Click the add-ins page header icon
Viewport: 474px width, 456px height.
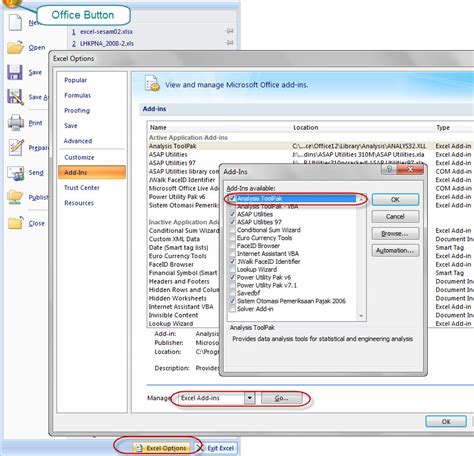pos(152,84)
